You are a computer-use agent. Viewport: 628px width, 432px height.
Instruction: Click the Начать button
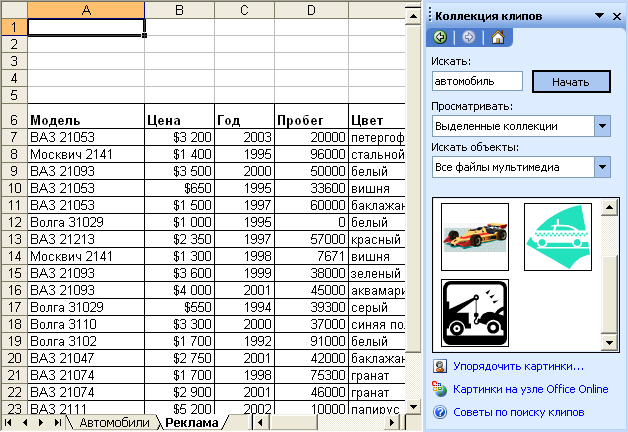click(571, 82)
